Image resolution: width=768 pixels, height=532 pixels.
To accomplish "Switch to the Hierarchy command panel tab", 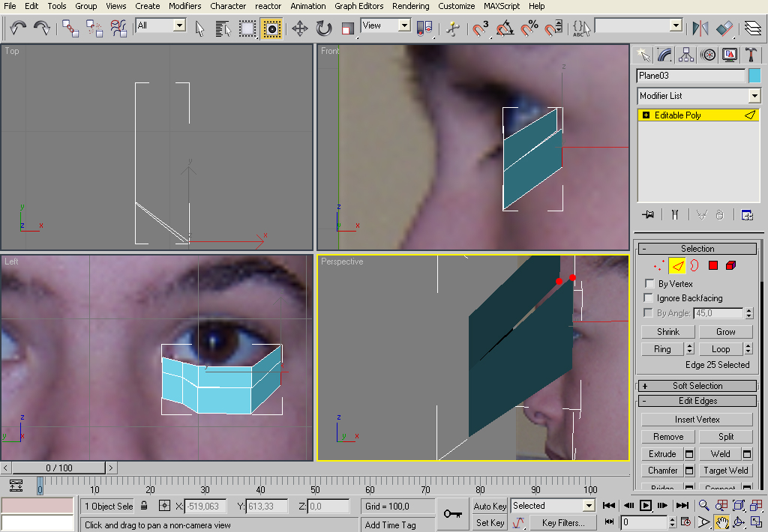I will coord(686,55).
